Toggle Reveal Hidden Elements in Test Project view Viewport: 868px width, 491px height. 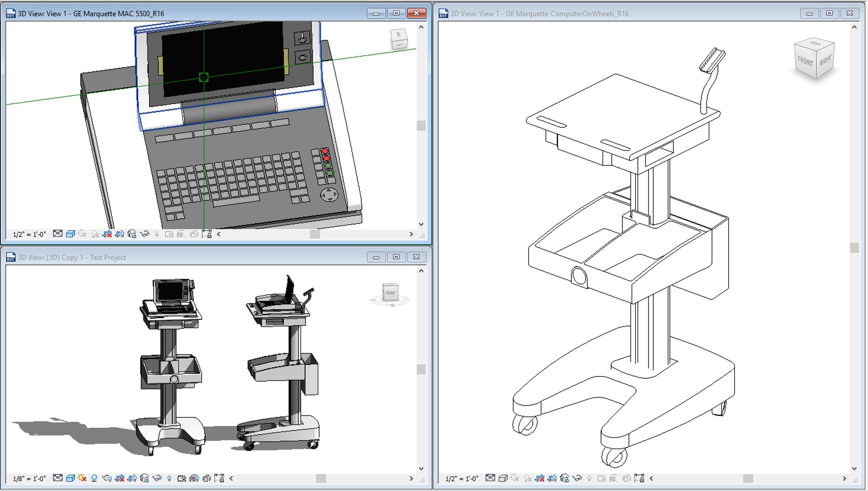click(169, 478)
